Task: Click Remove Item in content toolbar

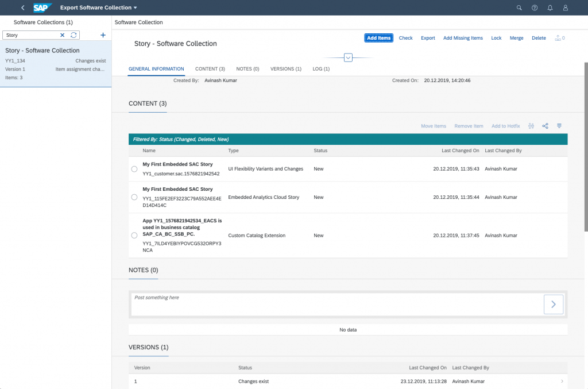Action: pyautogui.click(x=469, y=126)
